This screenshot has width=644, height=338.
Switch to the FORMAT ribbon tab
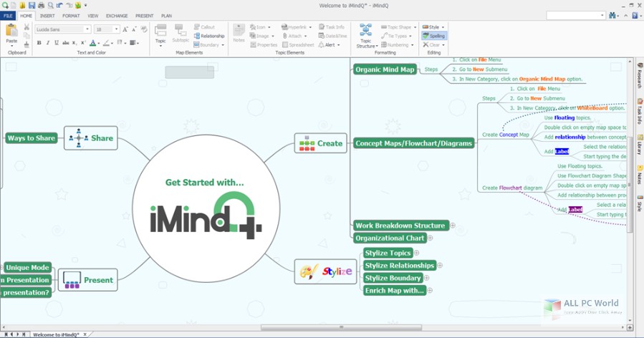pos(71,16)
